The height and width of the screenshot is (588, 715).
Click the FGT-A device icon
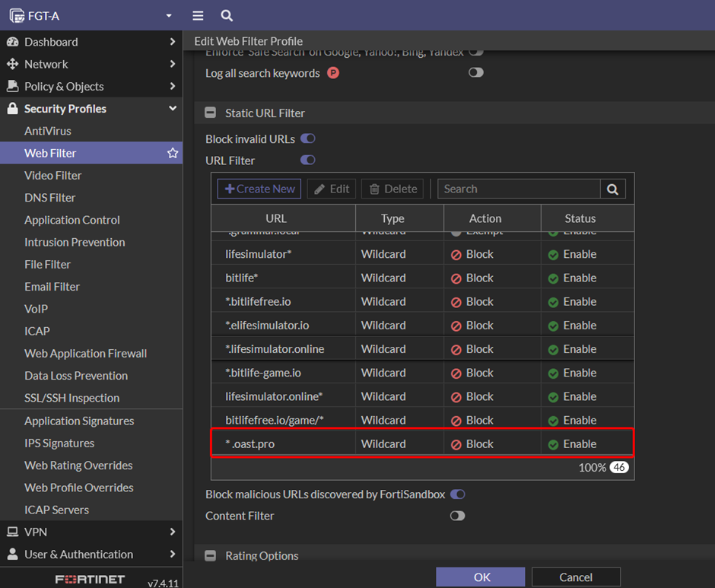(x=17, y=15)
